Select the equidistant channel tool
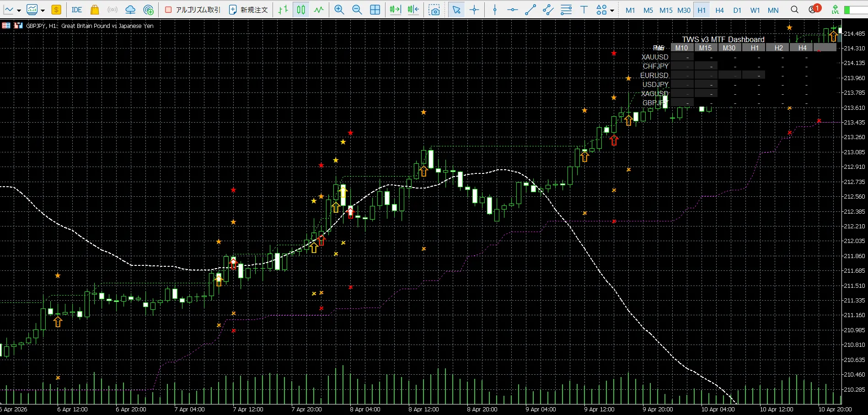 [548, 10]
